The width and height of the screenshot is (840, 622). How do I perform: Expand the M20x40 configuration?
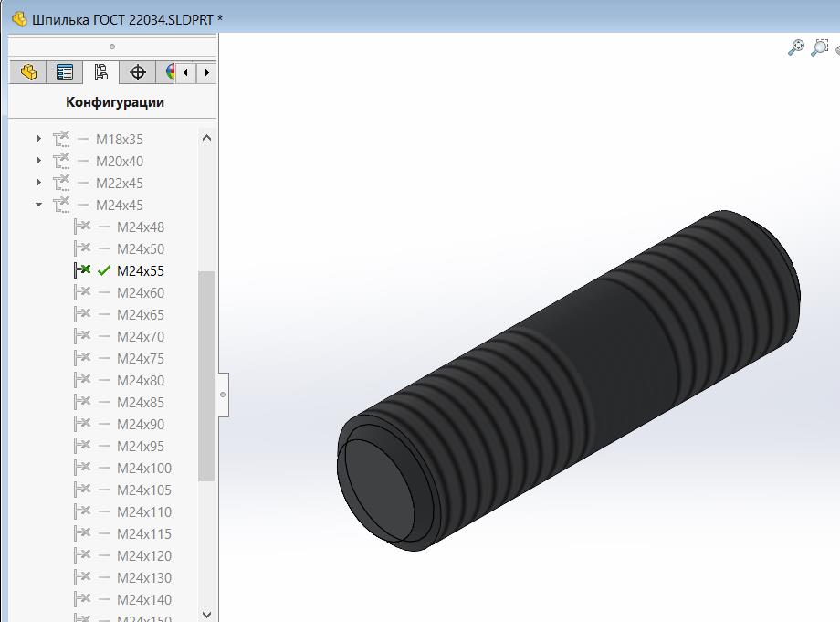point(39,161)
